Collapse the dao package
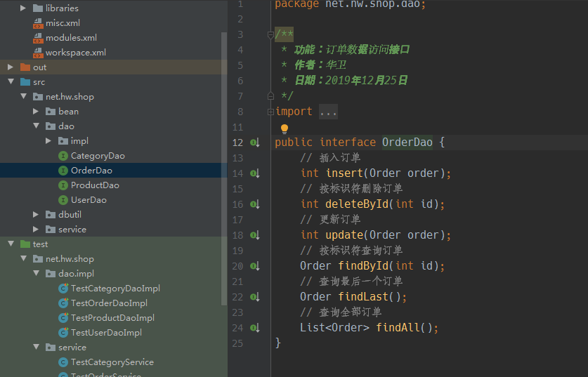Image resolution: width=588 pixels, height=377 pixels. (x=36, y=126)
